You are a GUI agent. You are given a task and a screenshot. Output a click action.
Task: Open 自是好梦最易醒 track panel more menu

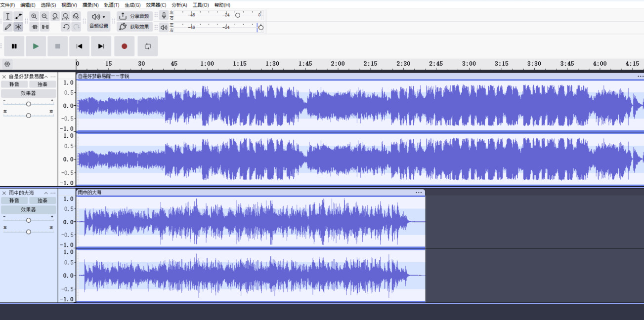53,77
